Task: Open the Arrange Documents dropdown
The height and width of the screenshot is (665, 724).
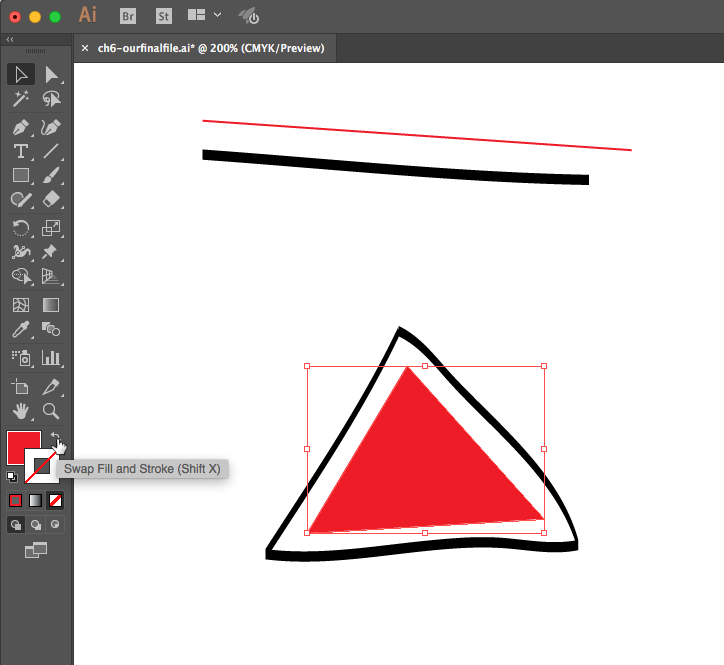Action: click(203, 16)
